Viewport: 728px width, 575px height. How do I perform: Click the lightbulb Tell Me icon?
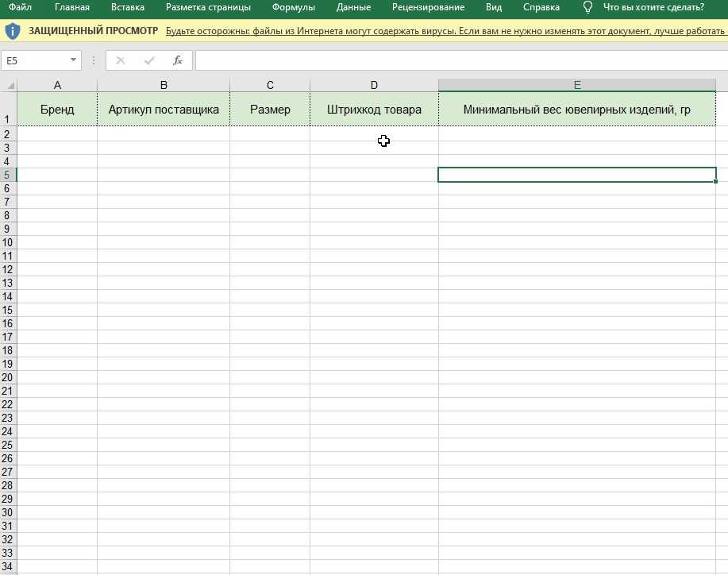tap(587, 8)
